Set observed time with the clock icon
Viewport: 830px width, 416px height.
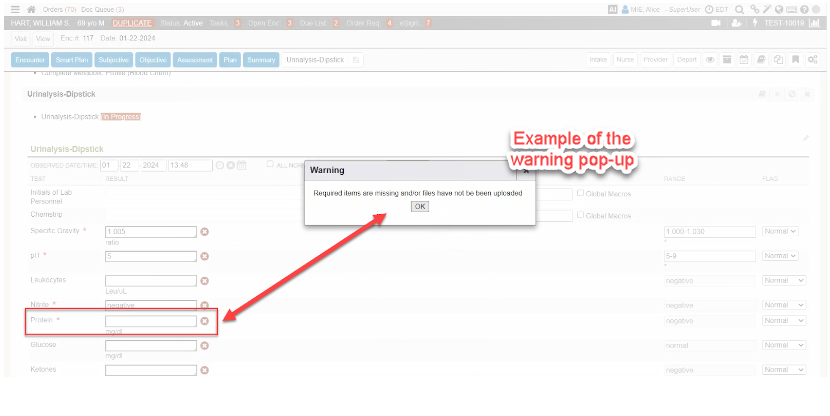coord(219,165)
